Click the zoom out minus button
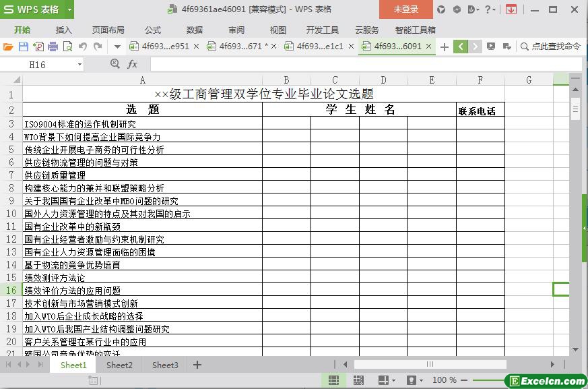Screen dimensions: 588x389 tap(464, 380)
